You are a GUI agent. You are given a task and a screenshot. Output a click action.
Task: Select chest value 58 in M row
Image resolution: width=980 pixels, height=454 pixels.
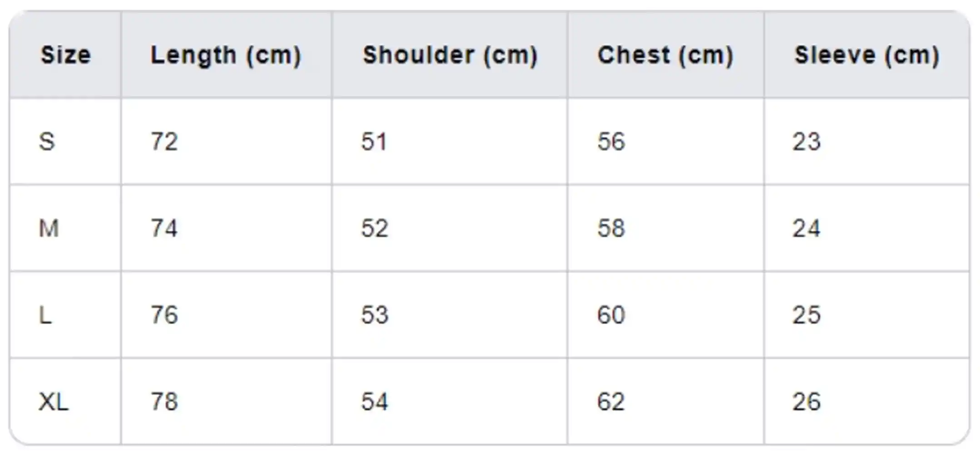point(611,228)
